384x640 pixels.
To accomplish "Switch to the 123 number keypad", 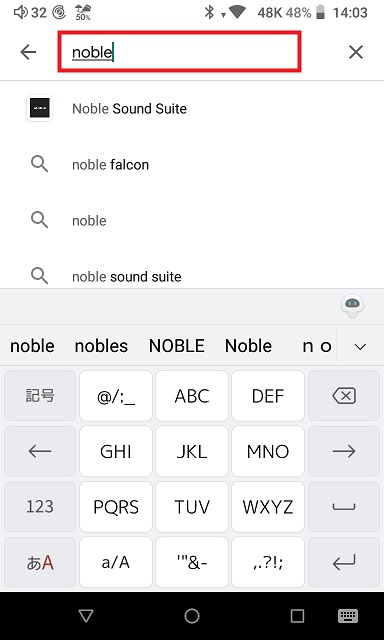I will 40,507.
